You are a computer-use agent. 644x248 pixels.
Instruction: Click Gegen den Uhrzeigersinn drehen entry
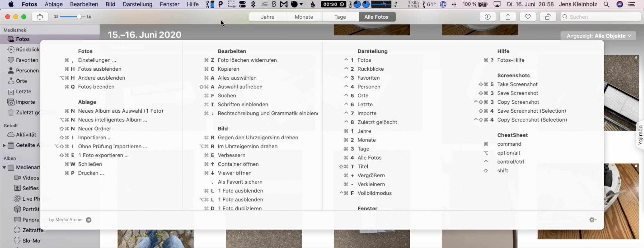258,137
